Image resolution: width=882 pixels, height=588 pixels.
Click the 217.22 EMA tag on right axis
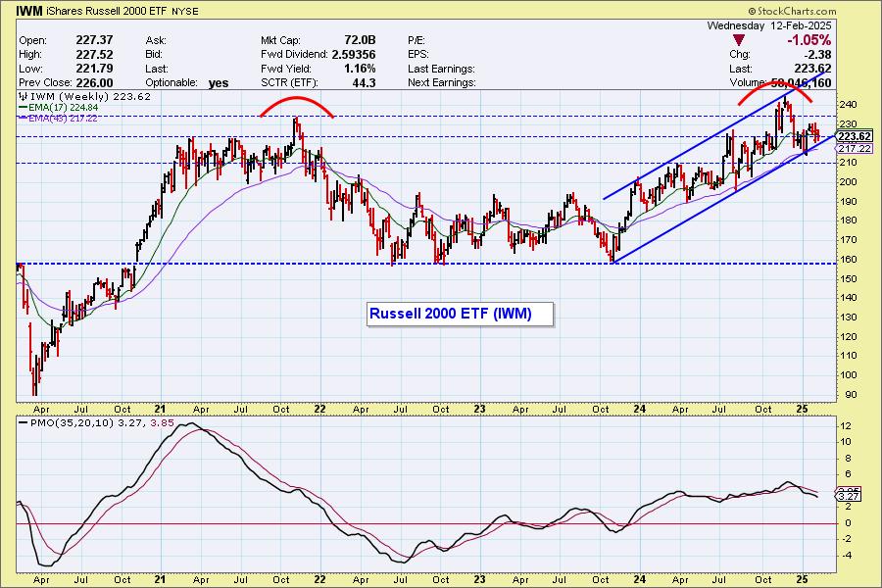click(x=855, y=149)
